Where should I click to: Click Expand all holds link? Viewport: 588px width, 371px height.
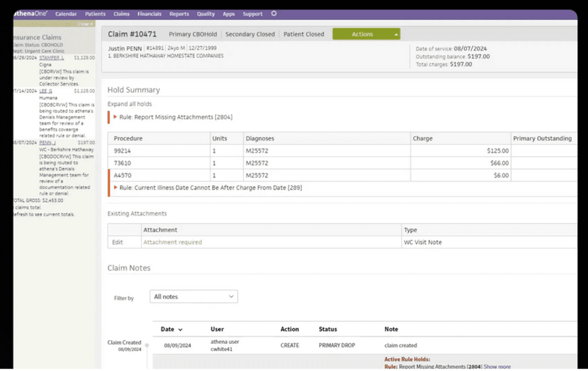(x=129, y=104)
